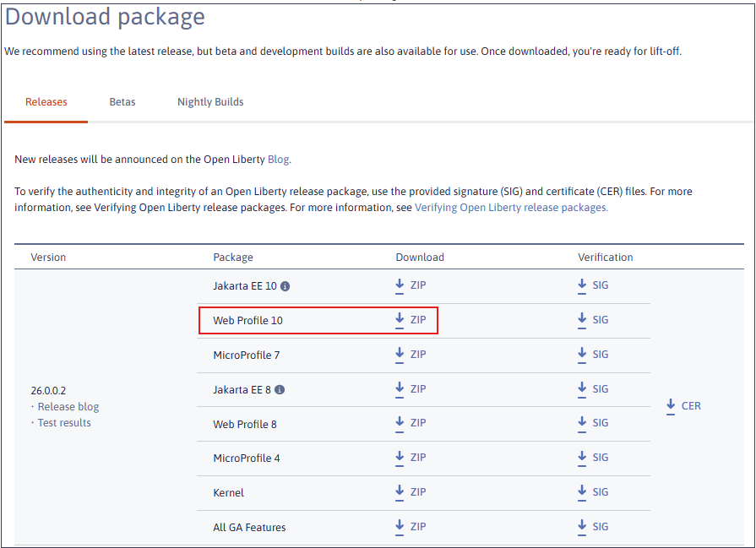This screenshot has height=548, width=756.
Task: Download the MicroProfile 4 ZIP package
Action: tap(411, 458)
